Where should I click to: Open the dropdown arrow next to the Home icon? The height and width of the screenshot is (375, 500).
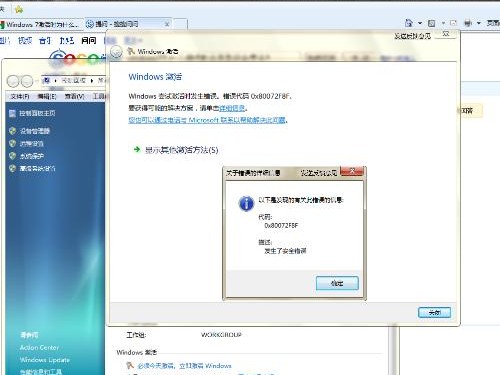pos(420,23)
